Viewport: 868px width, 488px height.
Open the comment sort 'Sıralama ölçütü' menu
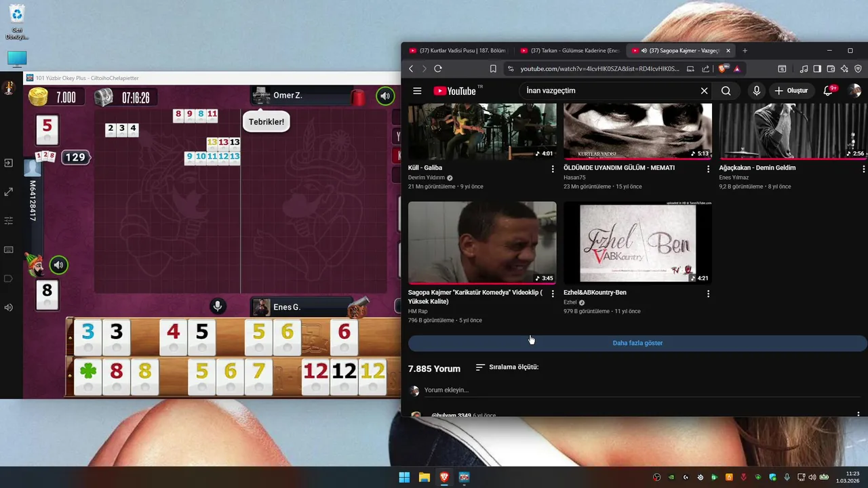pyautogui.click(x=507, y=367)
